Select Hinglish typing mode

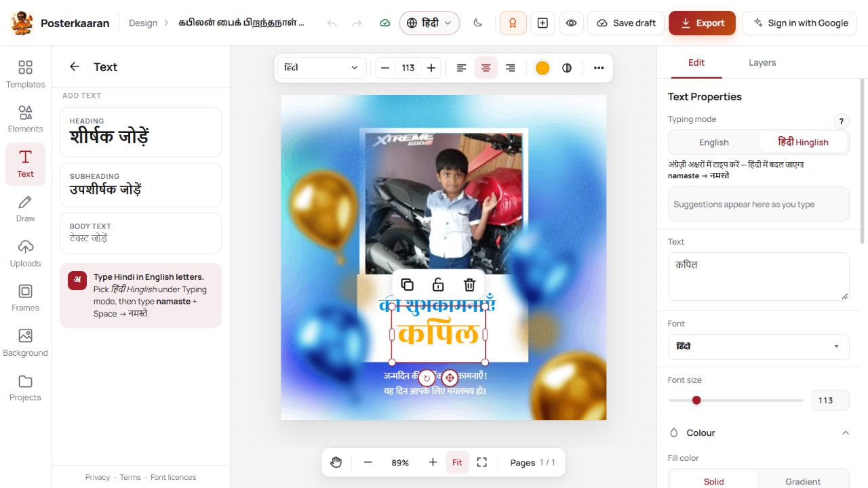803,142
